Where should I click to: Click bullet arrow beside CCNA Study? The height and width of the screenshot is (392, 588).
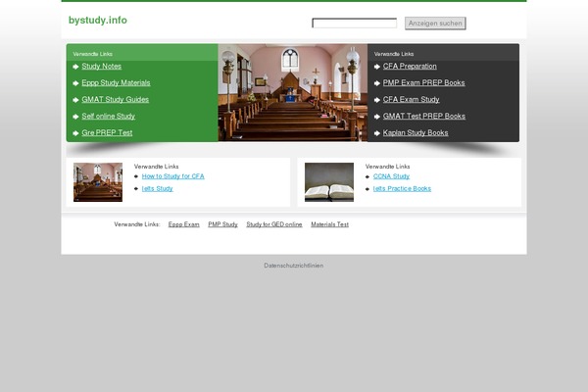point(367,176)
